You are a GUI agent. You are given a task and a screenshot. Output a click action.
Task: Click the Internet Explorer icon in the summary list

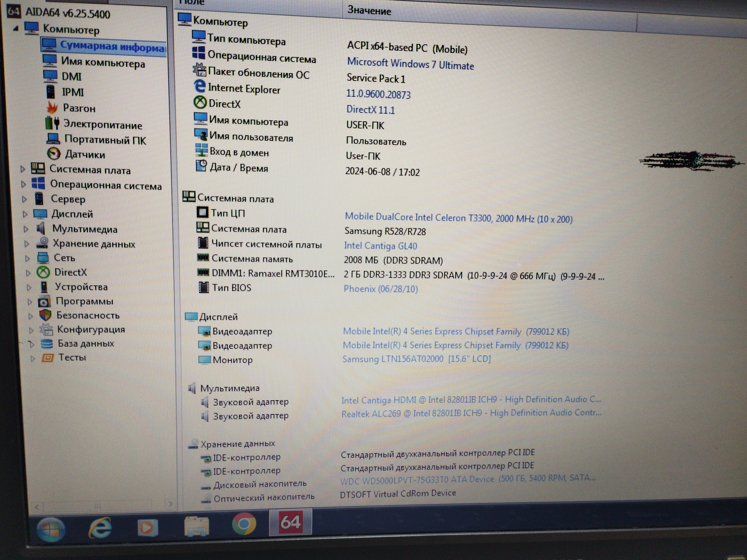(200, 86)
